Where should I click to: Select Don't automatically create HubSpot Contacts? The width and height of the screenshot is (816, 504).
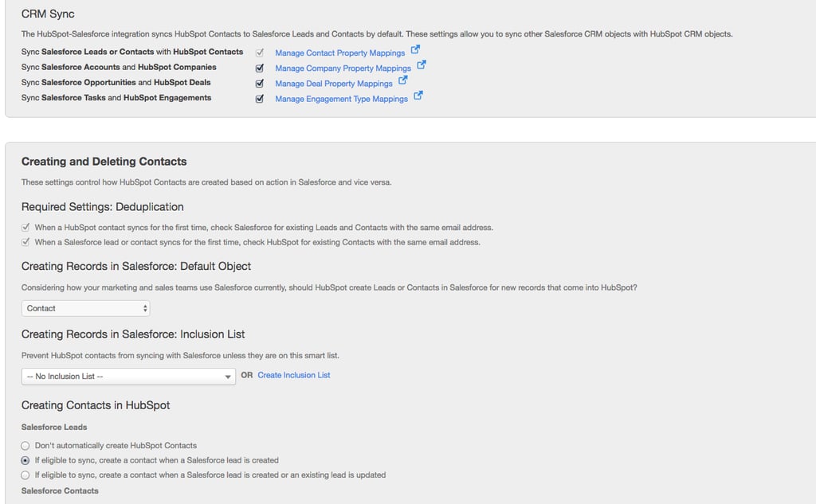25,446
